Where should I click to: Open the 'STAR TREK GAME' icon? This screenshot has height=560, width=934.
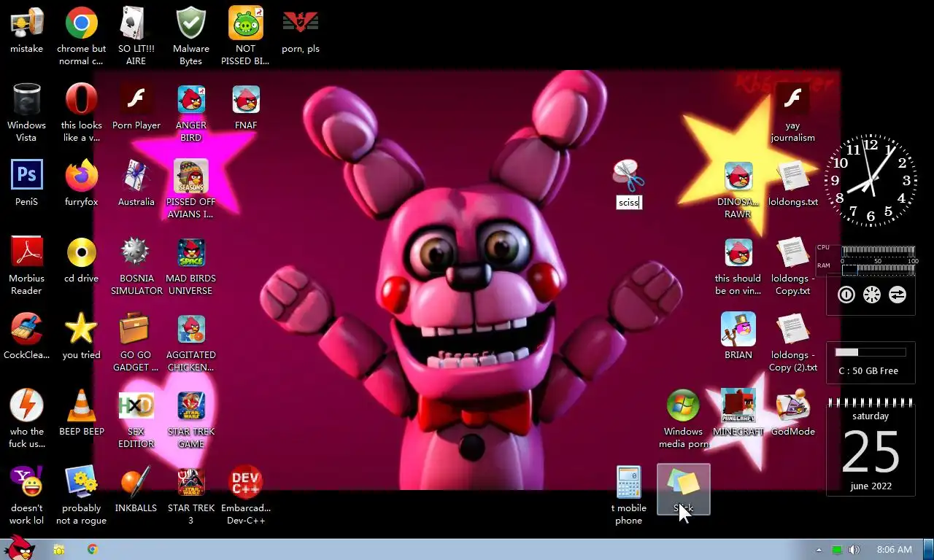point(191,405)
